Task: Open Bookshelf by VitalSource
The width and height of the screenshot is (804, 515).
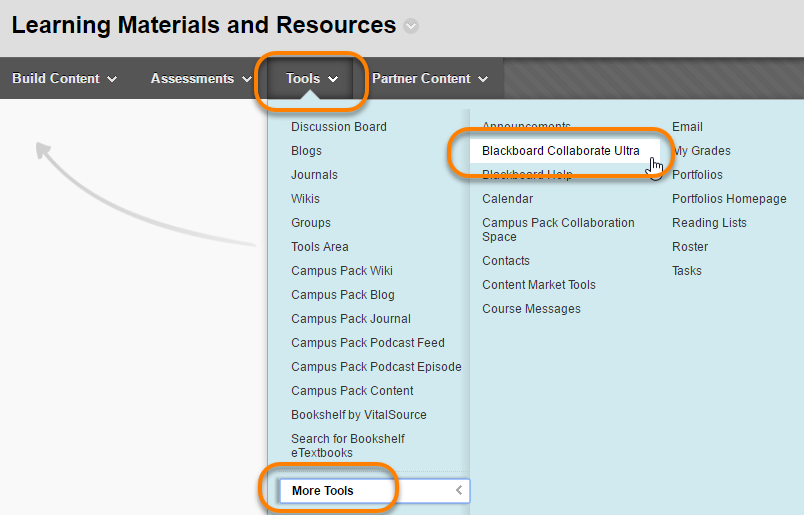Action: (358, 415)
